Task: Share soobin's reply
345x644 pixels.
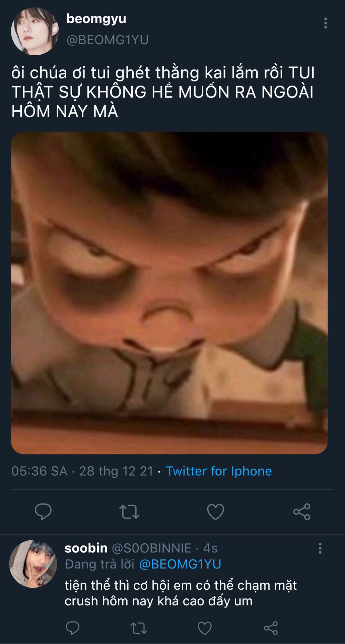Action: pyautogui.click(x=271, y=628)
